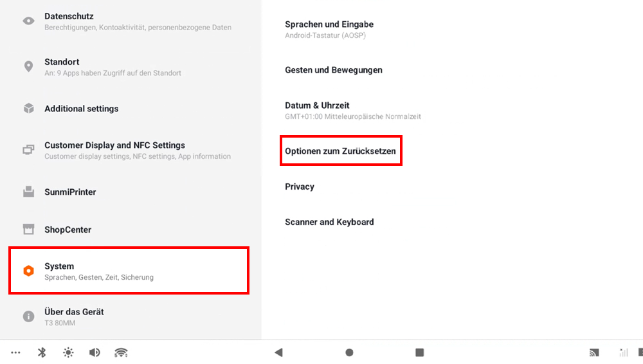Open Scanner and Keyboard settings
643x364 pixels.
[x=329, y=222]
